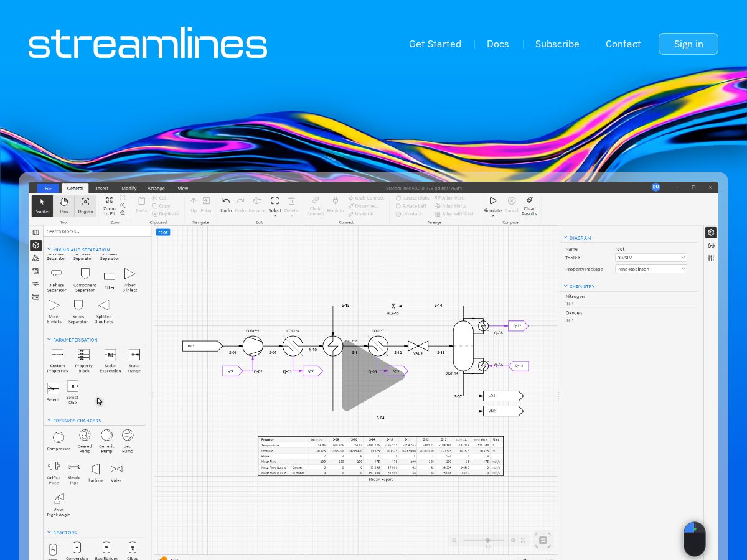Select the Jet Pump block
The width and height of the screenshot is (747, 560).
[128, 440]
